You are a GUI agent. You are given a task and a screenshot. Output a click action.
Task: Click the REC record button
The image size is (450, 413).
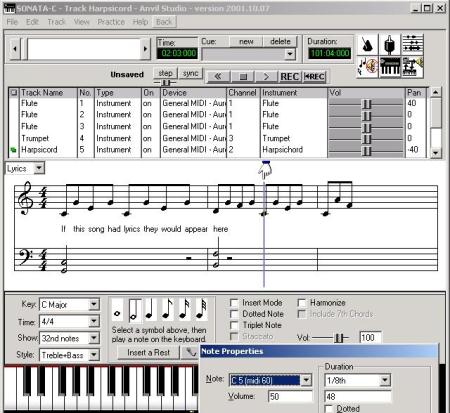(290, 77)
